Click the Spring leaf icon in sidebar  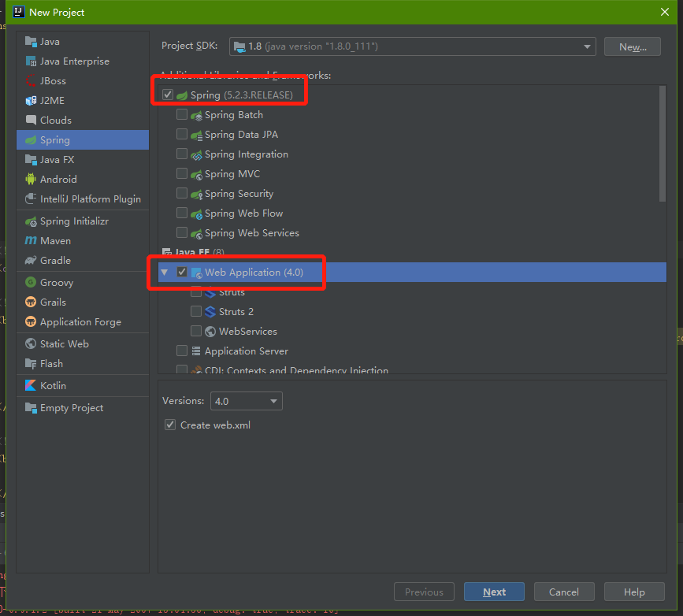tap(31, 140)
